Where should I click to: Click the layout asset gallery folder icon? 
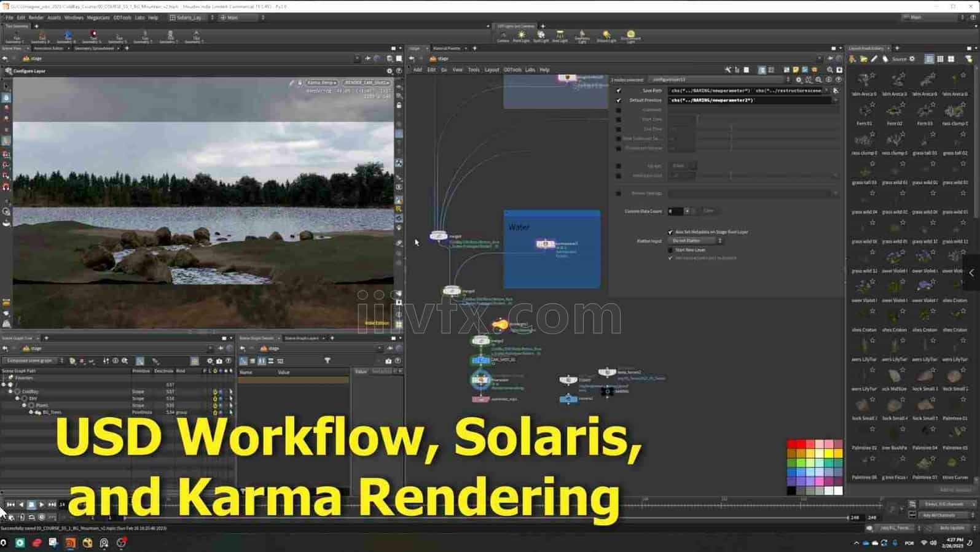863,59
